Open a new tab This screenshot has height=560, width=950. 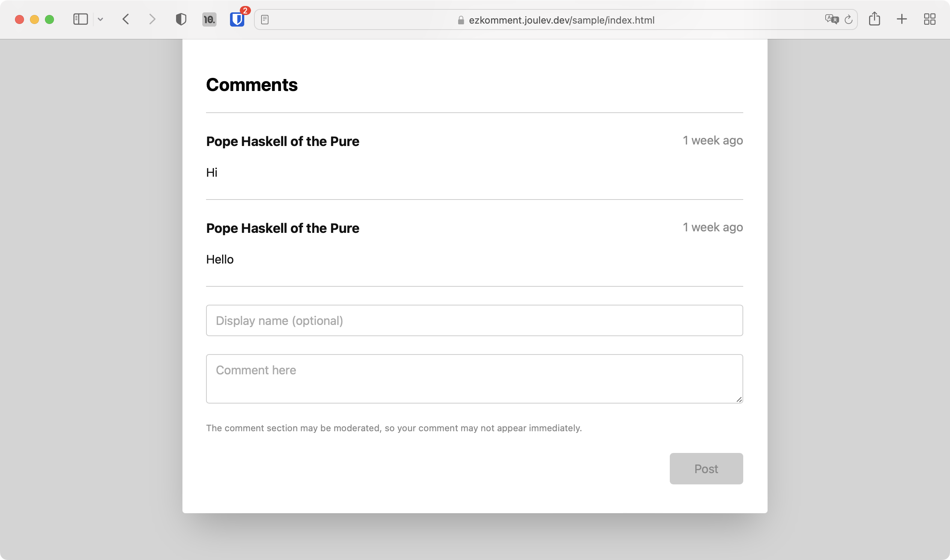pyautogui.click(x=902, y=19)
